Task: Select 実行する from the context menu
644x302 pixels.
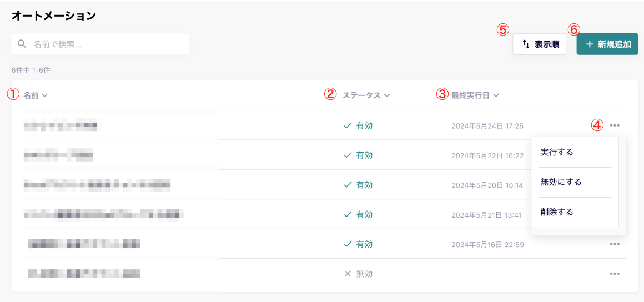Action: tap(557, 152)
